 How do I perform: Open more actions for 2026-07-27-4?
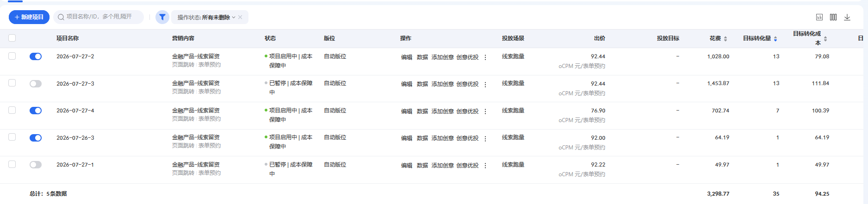click(485, 111)
